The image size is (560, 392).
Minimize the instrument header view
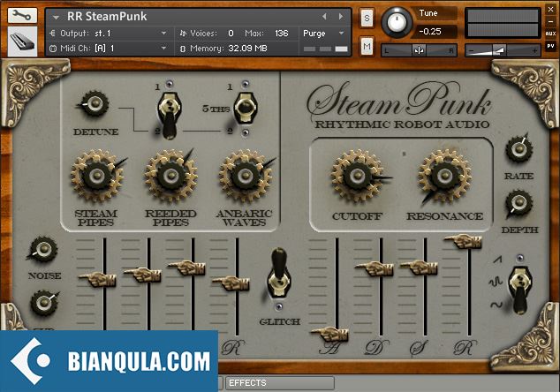(550, 21)
